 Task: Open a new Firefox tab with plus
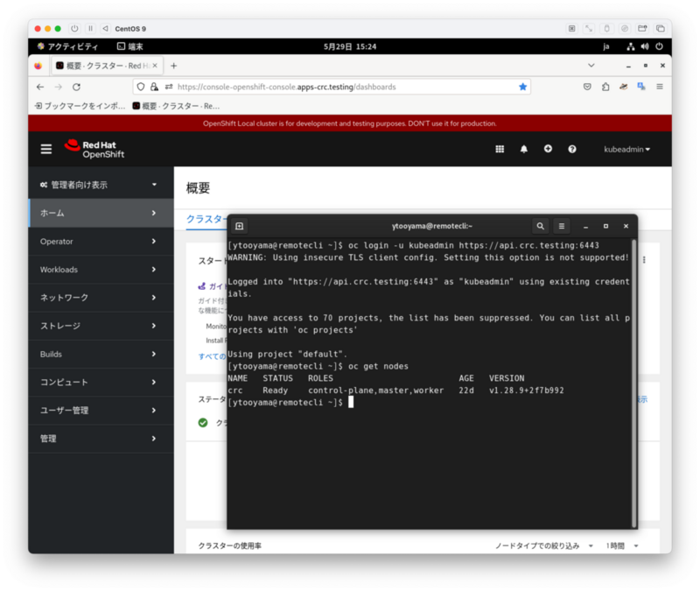tap(173, 66)
